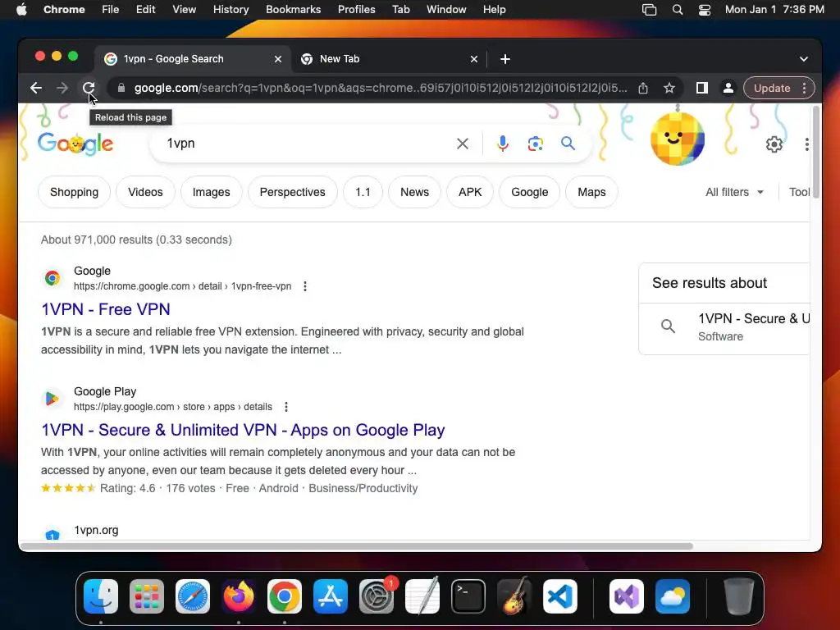Viewport: 840px width, 630px height.
Task: Open System Settings from the dock
Action: (x=376, y=596)
